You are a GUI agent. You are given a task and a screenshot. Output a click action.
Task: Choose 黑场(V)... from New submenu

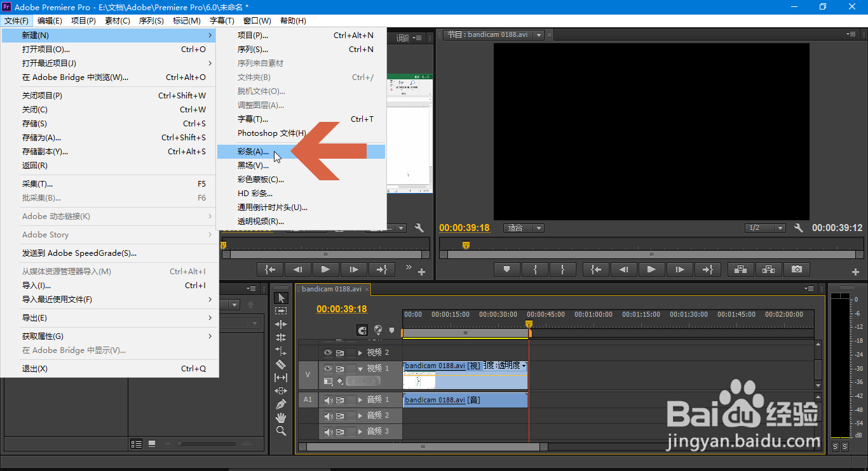(301, 166)
